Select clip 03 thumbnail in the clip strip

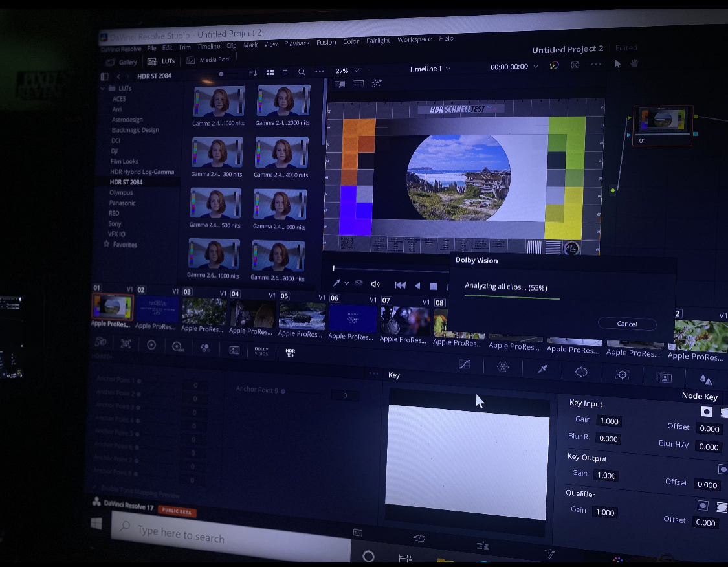click(x=204, y=311)
